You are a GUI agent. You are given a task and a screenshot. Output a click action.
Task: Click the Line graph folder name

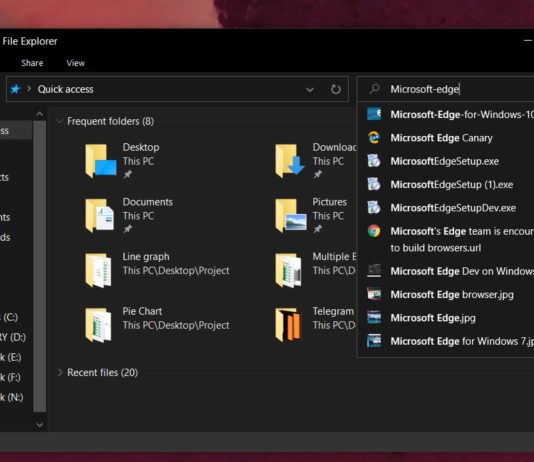pyautogui.click(x=146, y=257)
